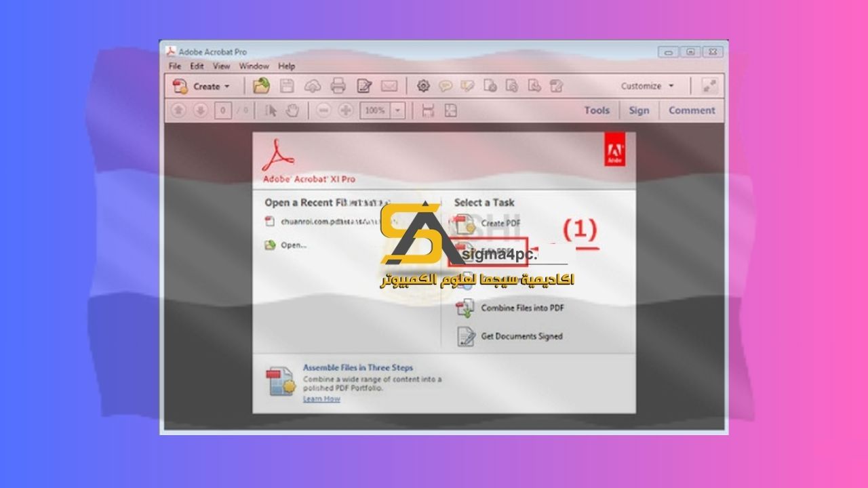Open the Comment pane
This screenshot has width=868, height=488.
point(692,110)
